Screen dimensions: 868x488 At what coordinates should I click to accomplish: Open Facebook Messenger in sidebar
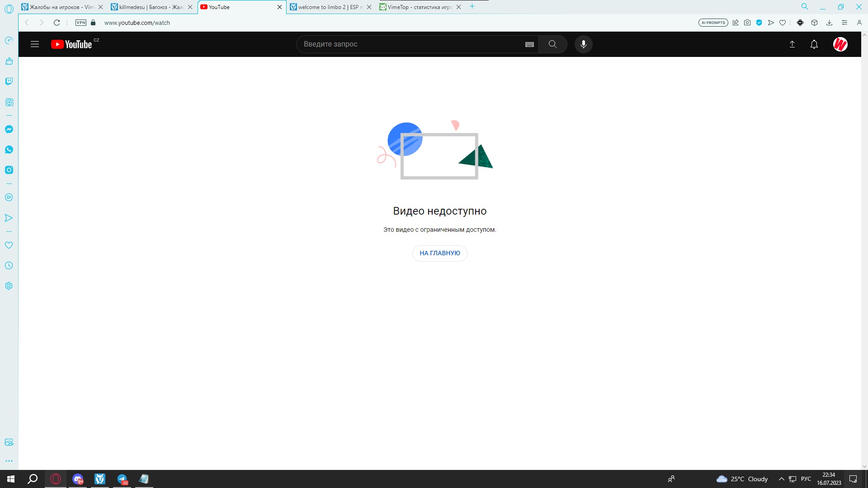[9, 129]
